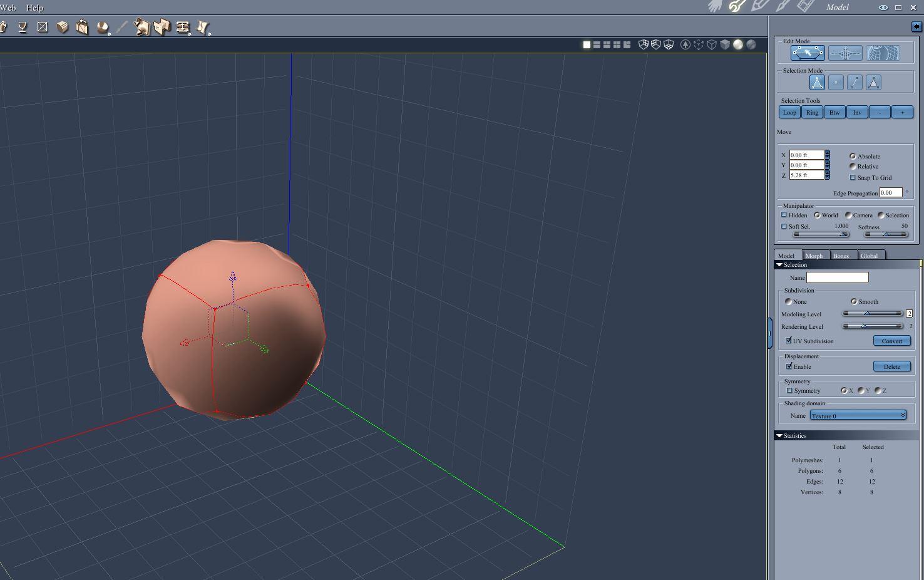
Task: Open the Texture room brush icon
Action: [x=783, y=7]
